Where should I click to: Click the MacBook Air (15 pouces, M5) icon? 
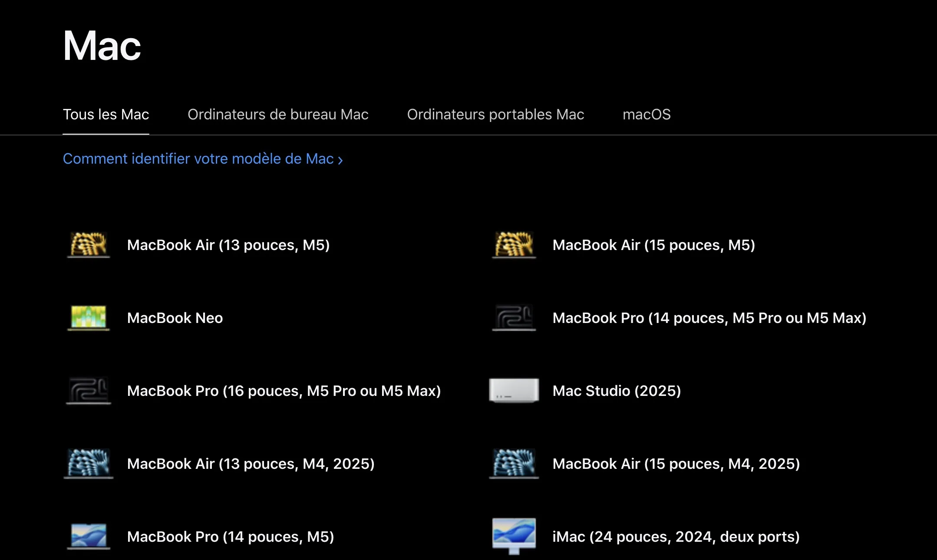(513, 245)
